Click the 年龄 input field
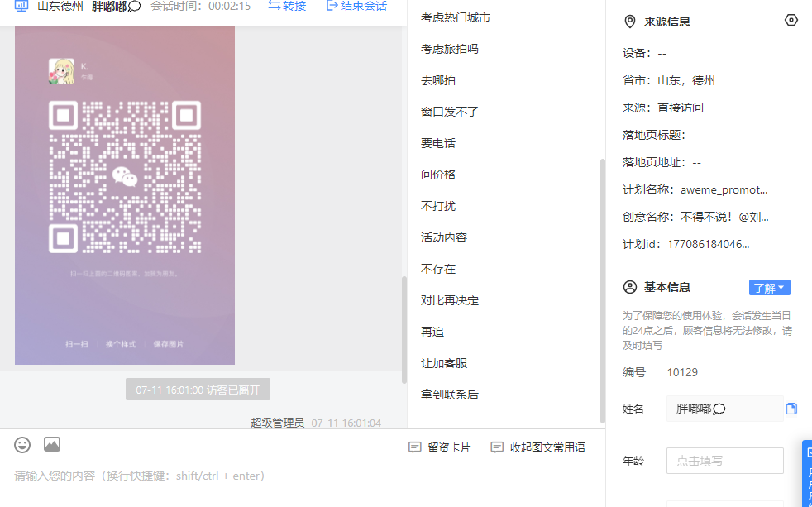Screen dimensions: 812x507 point(724,461)
